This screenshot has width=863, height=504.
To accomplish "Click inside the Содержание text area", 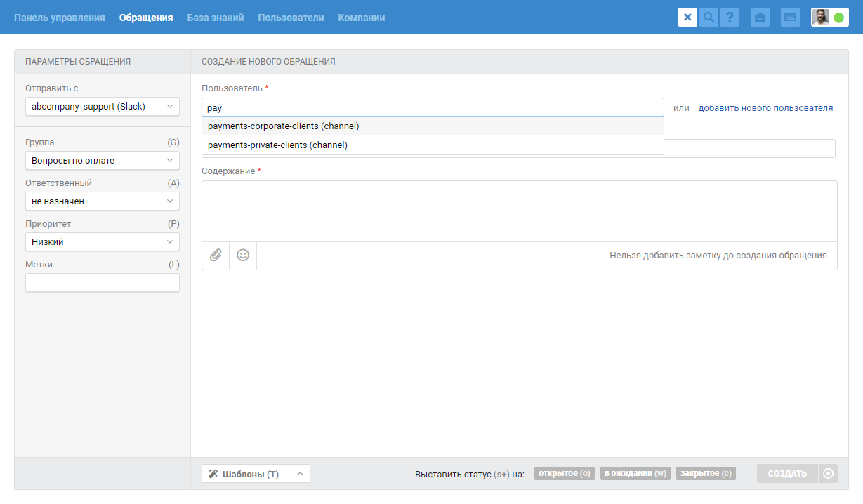I will point(519,211).
